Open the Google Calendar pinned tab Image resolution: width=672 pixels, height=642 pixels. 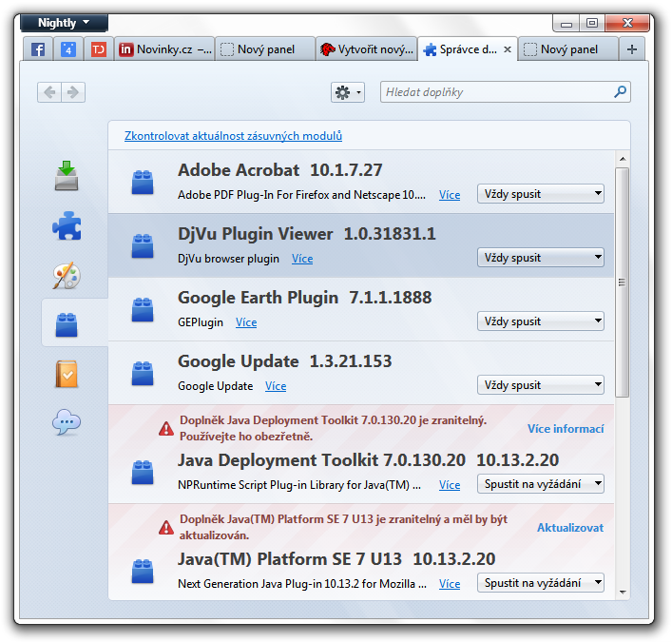click(68, 49)
